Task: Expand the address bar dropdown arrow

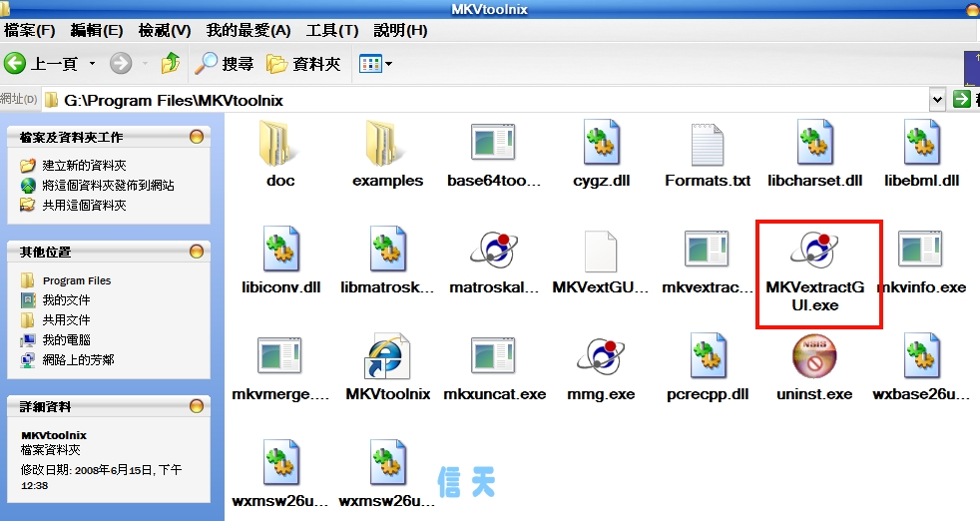Action: 937,99
